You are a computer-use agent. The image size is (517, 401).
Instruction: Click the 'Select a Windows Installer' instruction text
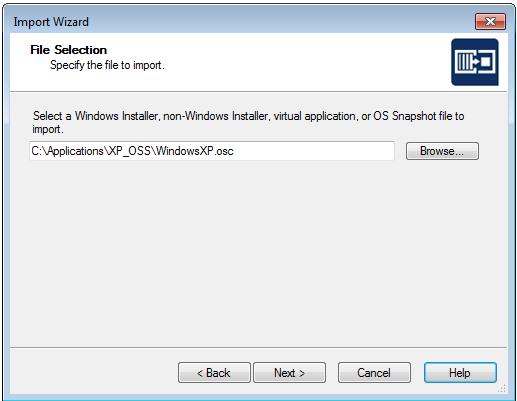(x=248, y=122)
